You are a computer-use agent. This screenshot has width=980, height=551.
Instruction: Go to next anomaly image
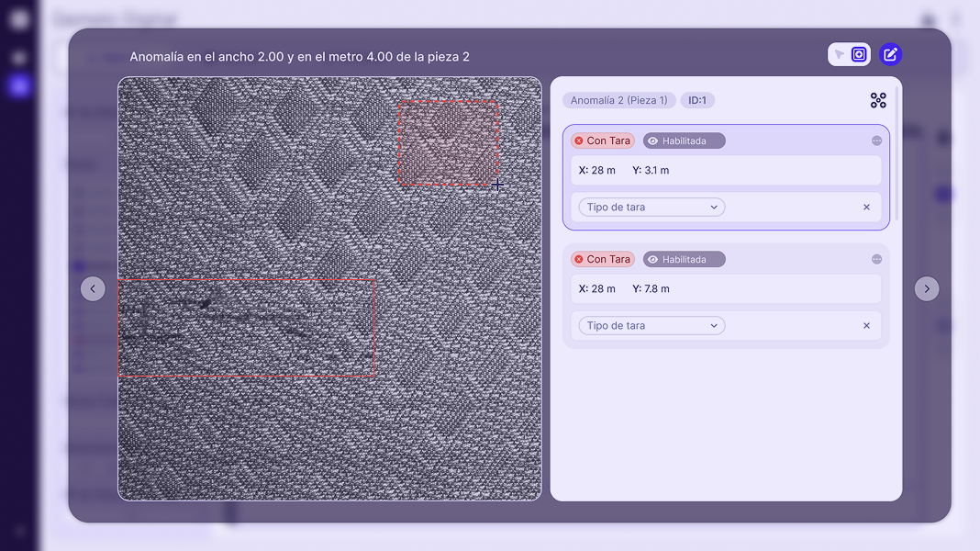click(x=927, y=289)
